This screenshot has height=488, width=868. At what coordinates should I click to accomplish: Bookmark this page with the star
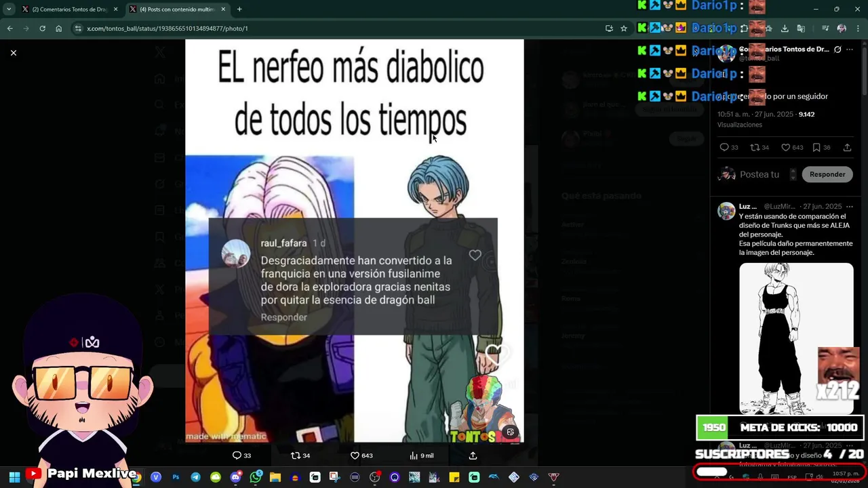coord(624,28)
